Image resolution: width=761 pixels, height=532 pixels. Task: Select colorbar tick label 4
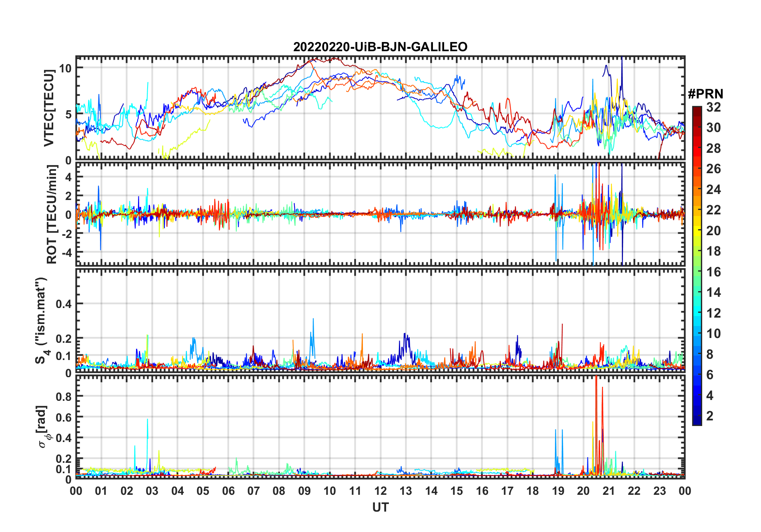[710, 396]
